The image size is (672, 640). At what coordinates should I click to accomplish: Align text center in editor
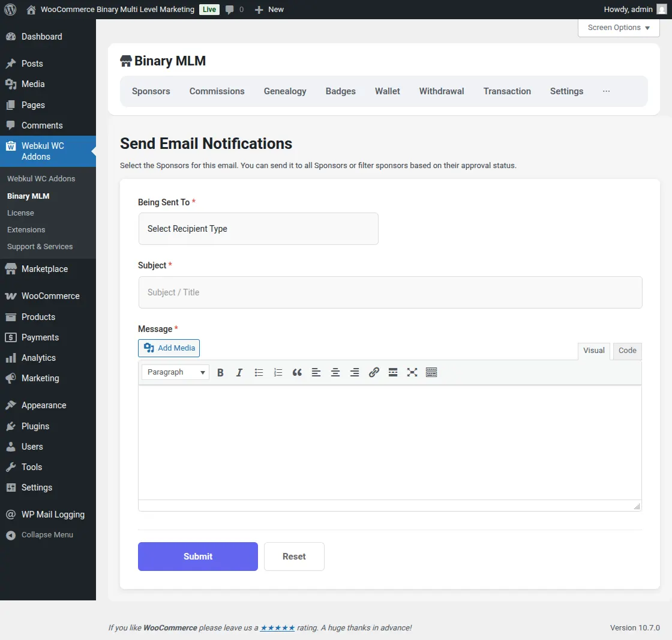335,372
